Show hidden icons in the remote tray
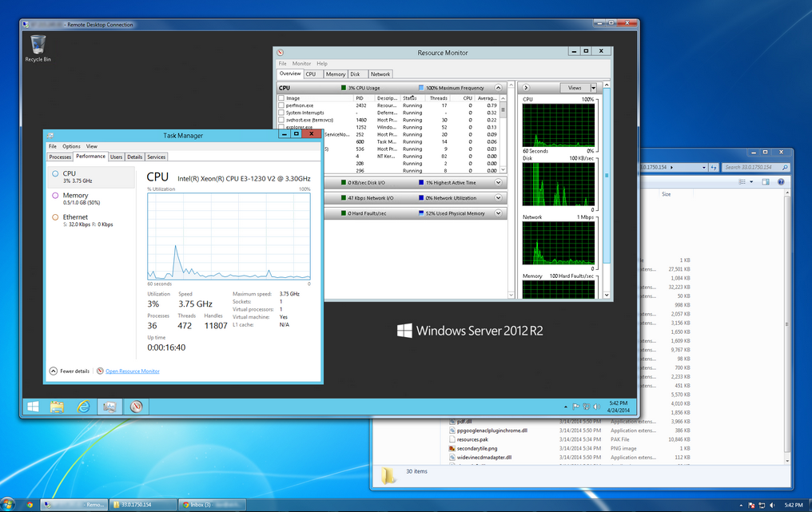Image resolution: width=812 pixels, height=512 pixels. (x=566, y=407)
